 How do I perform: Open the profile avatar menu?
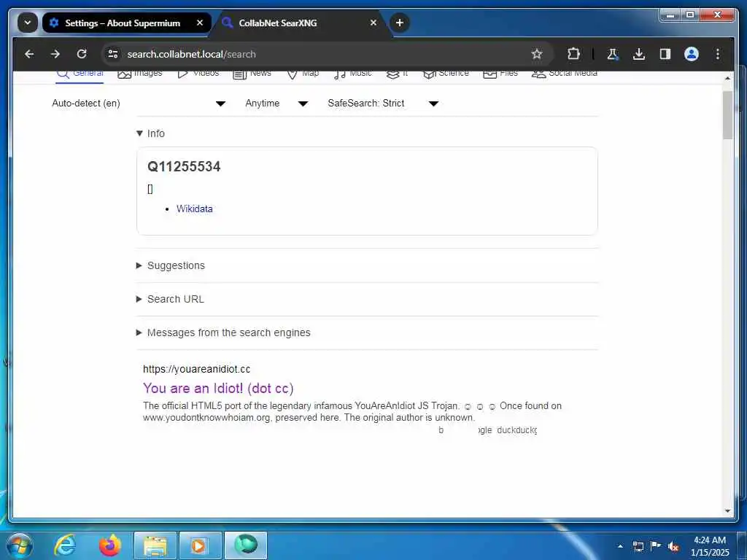(x=692, y=54)
